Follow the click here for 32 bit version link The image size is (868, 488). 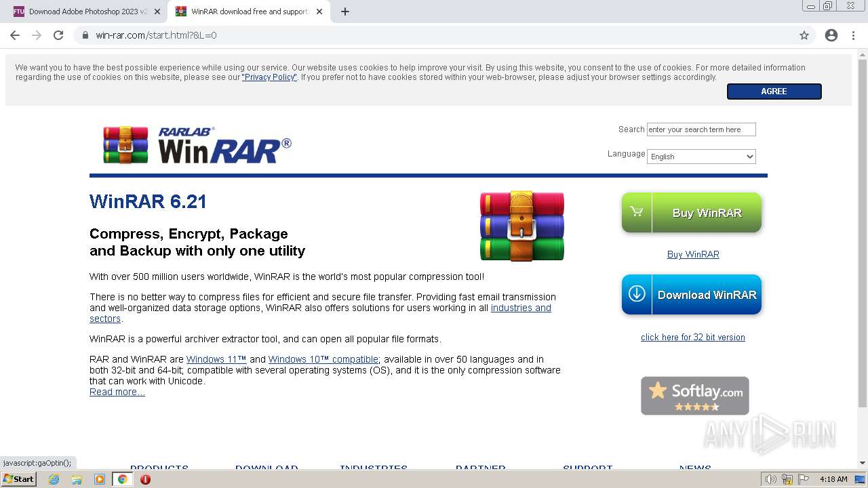pos(693,337)
